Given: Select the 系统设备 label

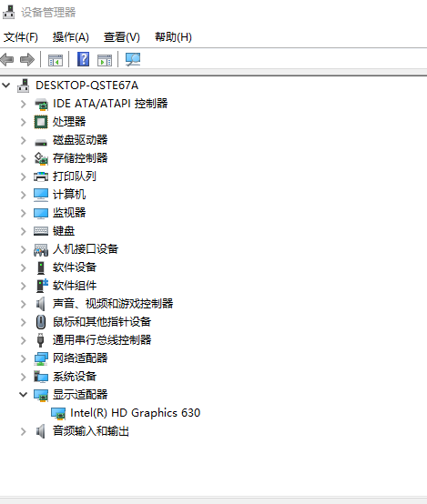Looking at the screenshot, I should coord(75,377).
